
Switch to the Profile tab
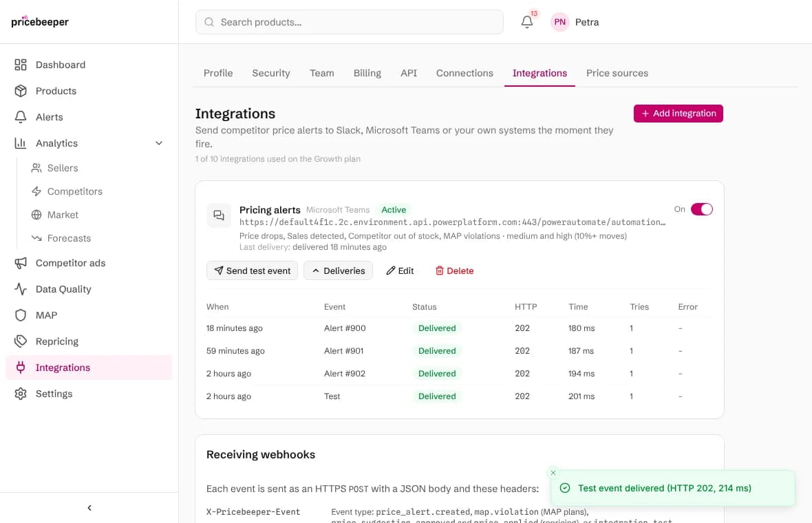point(218,73)
